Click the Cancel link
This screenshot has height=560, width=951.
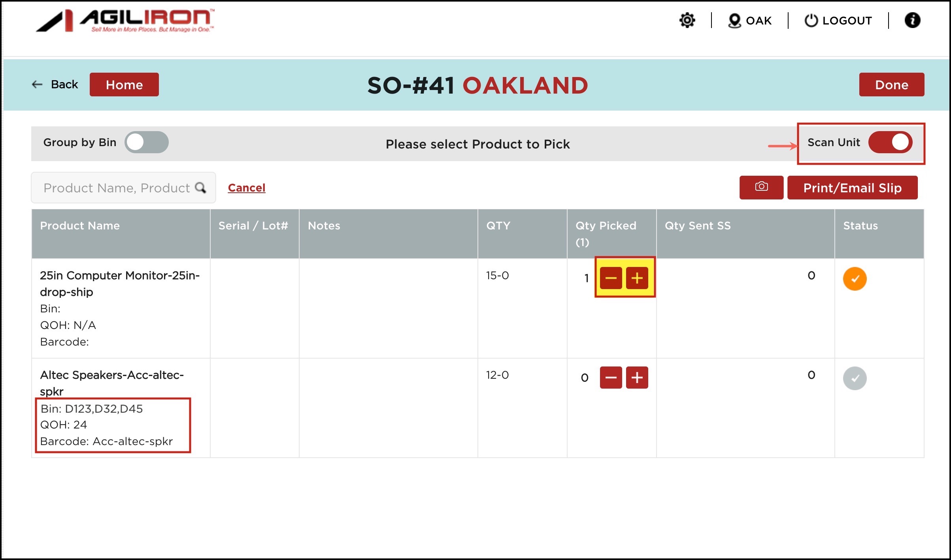pos(246,188)
